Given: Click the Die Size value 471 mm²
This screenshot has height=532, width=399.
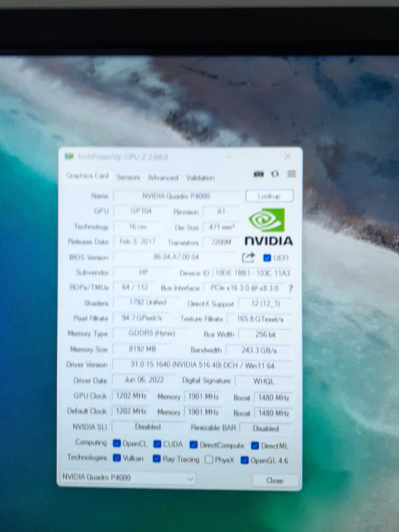Looking at the screenshot, I should pos(221,227).
